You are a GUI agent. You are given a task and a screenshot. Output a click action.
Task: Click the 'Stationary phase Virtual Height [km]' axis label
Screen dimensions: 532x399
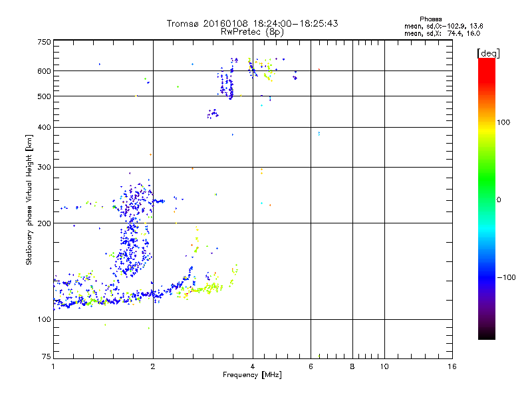click(29, 200)
